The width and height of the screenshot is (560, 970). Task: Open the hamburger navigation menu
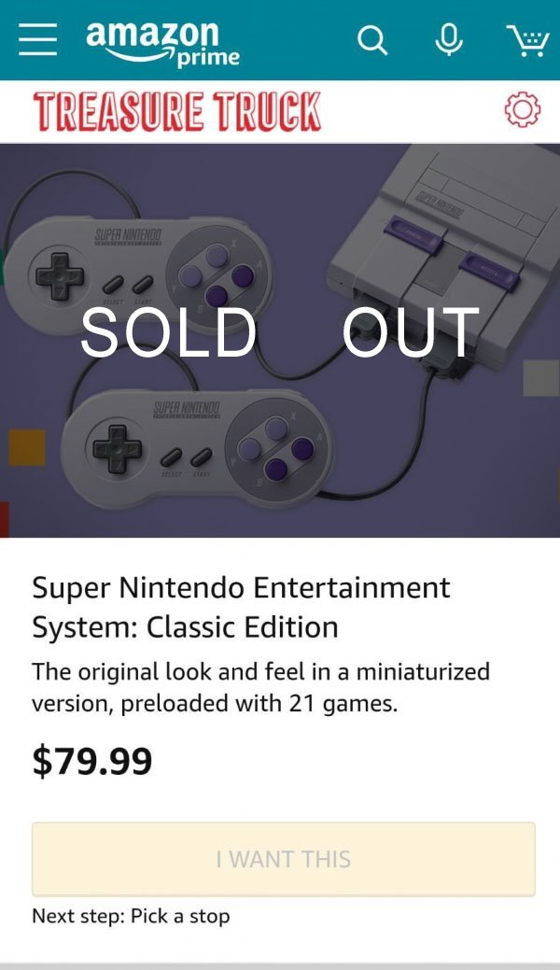37,39
